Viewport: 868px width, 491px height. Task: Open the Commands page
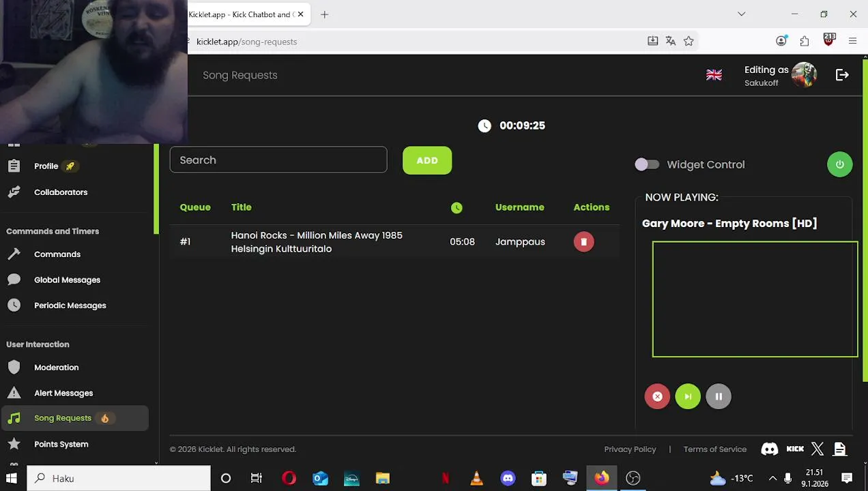tap(57, 254)
